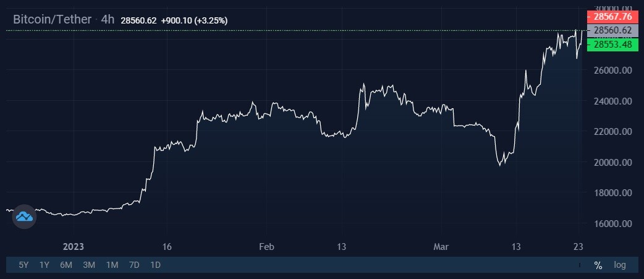
Task: Click the +900.10 (+3.25%) change value
Action: (194, 20)
